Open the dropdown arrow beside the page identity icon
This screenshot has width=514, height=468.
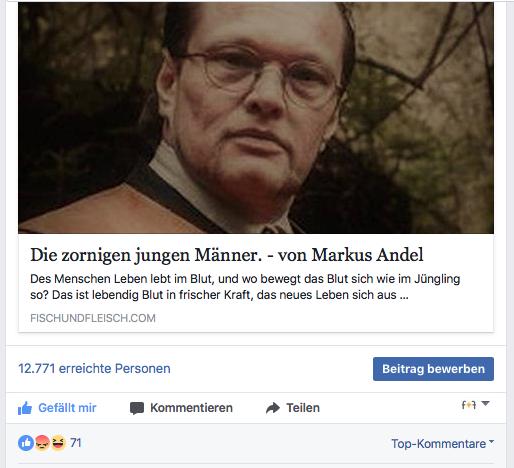click(x=485, y=404)
